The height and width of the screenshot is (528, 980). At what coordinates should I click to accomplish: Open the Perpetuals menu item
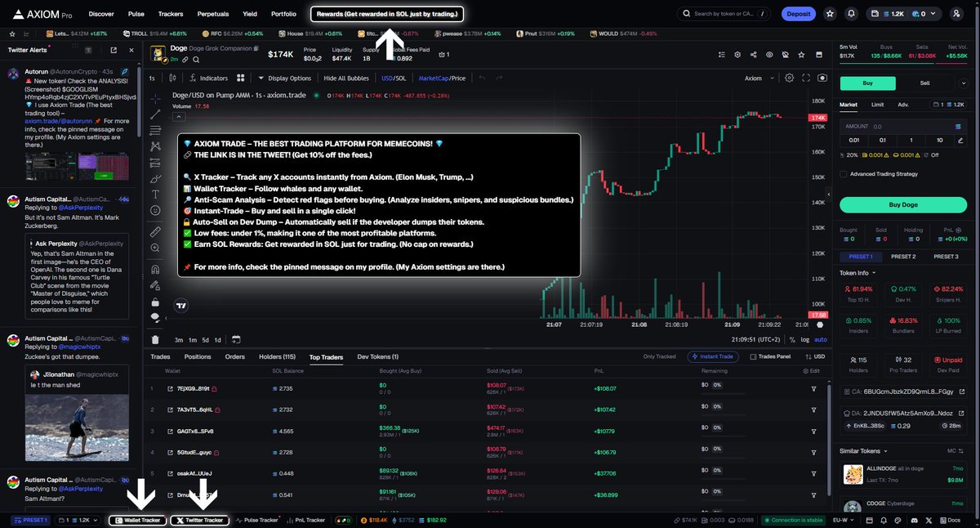213,14
